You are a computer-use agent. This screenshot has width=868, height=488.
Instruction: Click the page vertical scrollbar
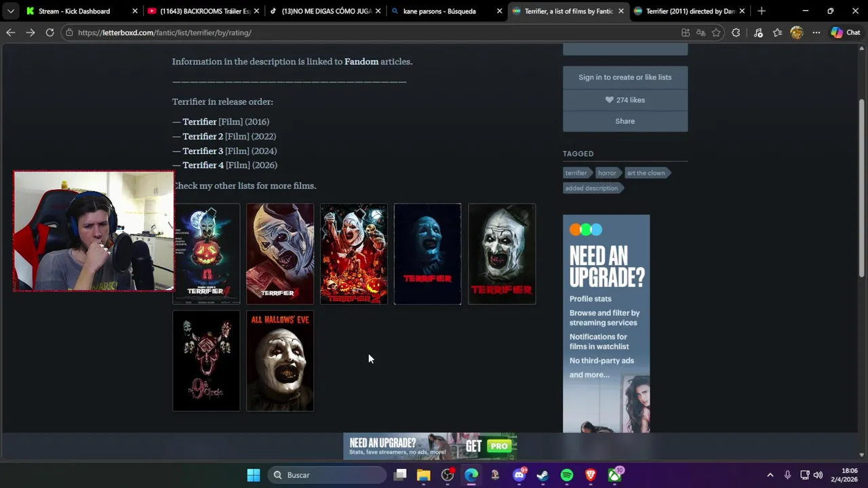(x=862, y=188)
